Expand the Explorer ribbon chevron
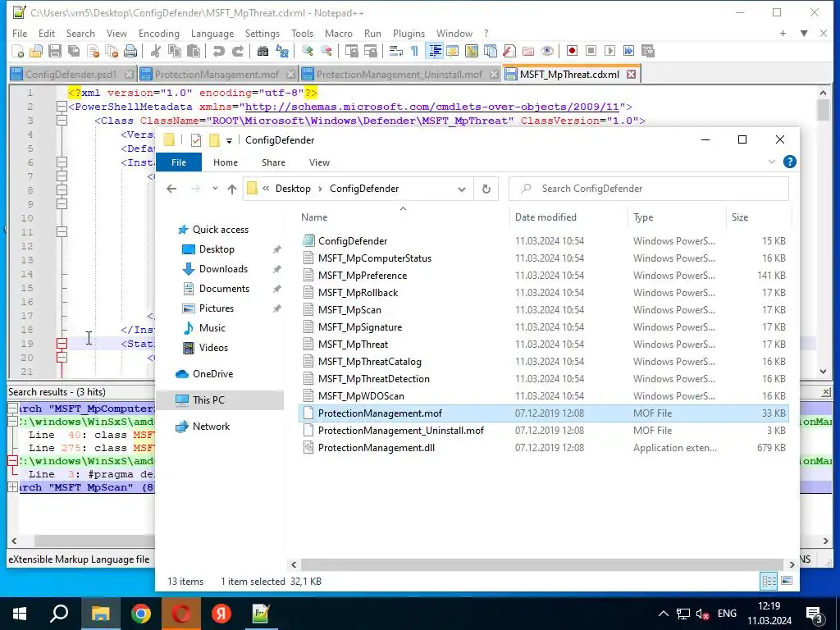The width and height of the screenshot is (840, 630). pyautogui.click(x=771, y=162)
